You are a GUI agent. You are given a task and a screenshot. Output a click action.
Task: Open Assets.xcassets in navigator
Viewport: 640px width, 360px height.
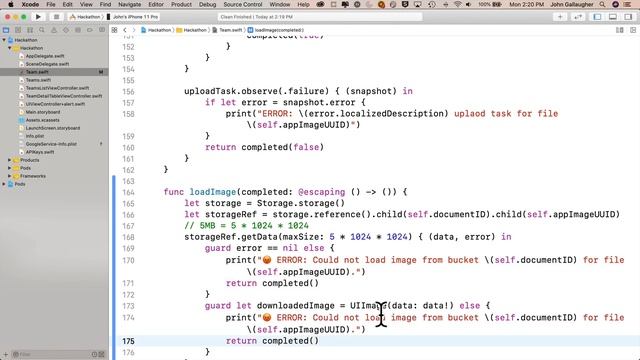tap(42, 120)
